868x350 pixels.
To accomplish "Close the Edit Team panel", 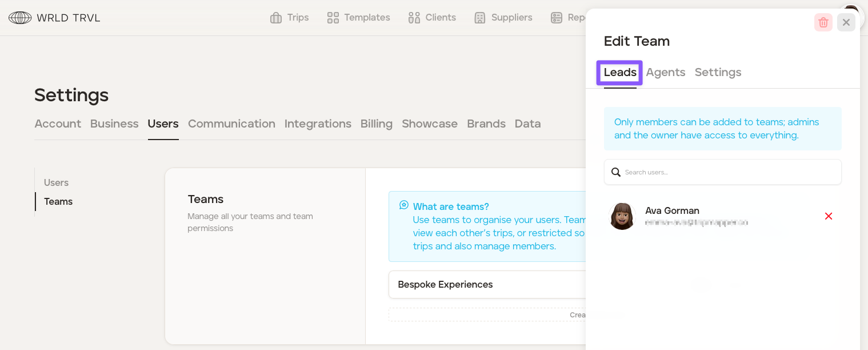I will (x=846, y=22).
